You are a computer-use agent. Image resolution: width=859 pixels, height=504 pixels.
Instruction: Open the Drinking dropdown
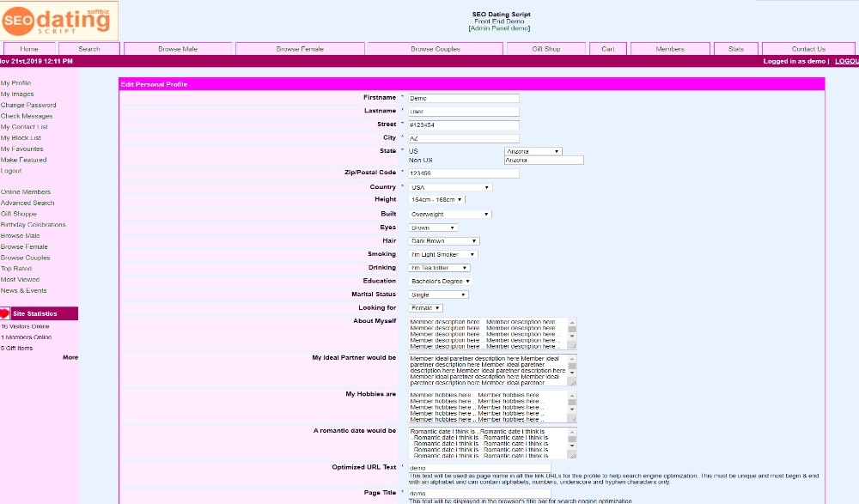click(x=439, y=268)
